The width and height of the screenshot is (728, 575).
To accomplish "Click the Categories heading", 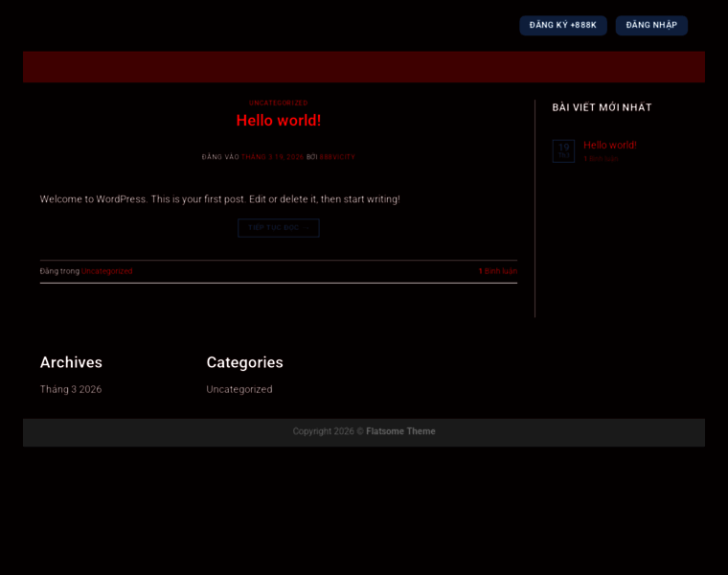I will click(244, 362).
